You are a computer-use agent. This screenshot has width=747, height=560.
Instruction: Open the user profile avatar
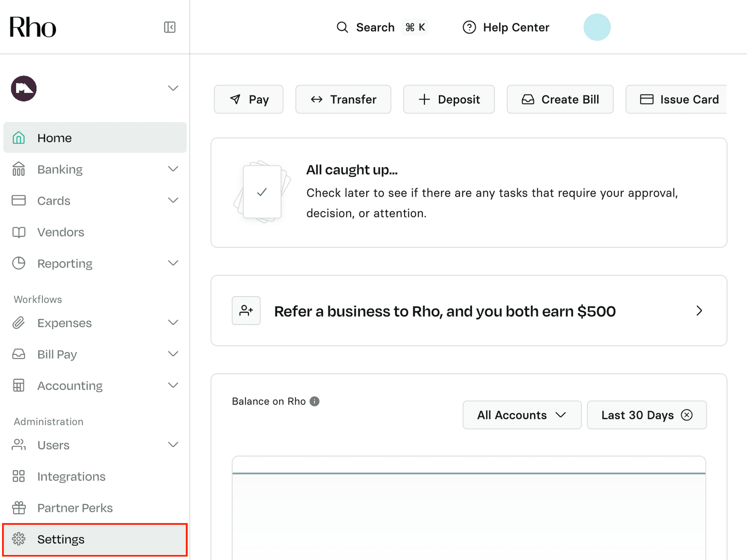(597, 27)
